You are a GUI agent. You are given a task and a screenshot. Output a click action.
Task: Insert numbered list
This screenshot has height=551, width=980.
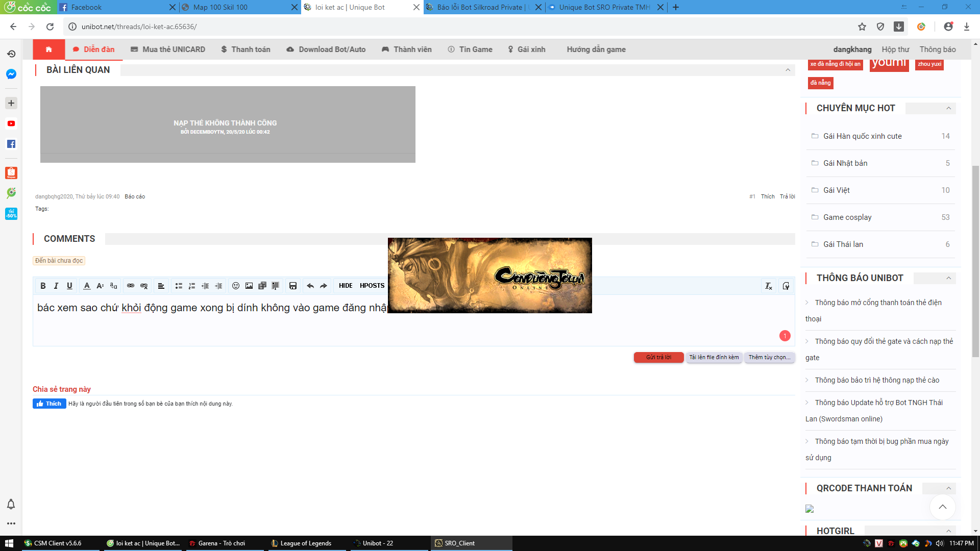point(192,286)
